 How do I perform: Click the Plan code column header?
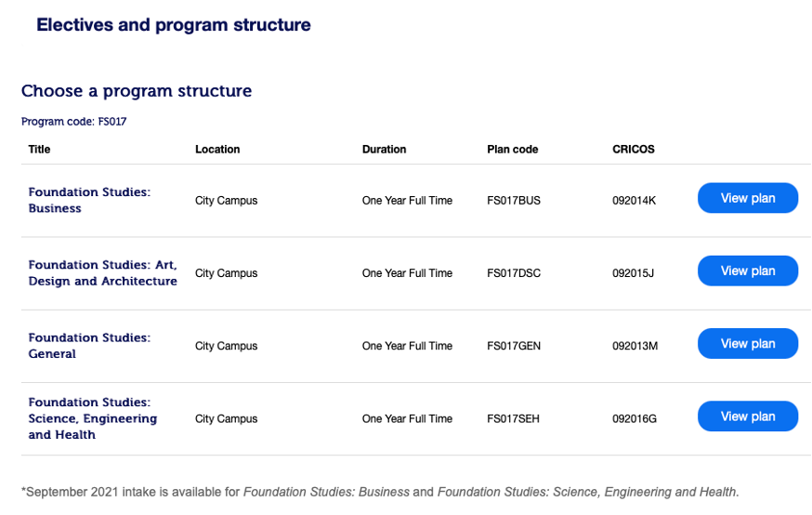pyautogui.click(x=512, y=149)
